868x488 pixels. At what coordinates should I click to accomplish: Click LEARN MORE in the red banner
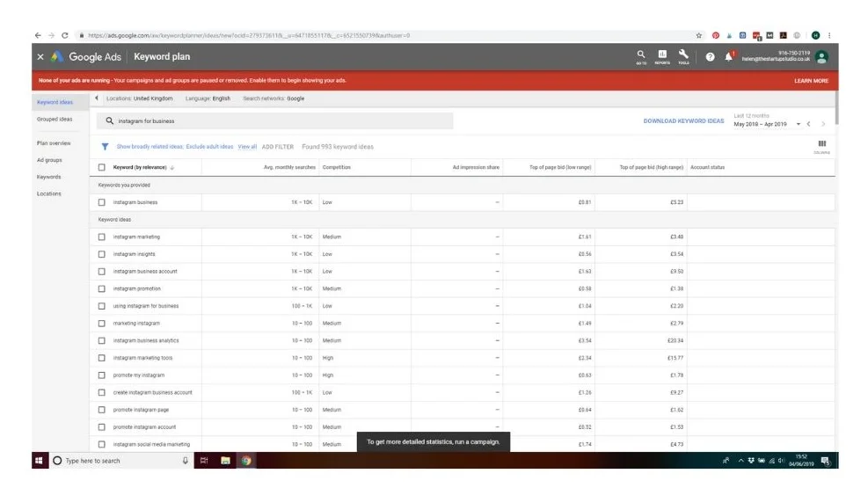pos(811,81)
